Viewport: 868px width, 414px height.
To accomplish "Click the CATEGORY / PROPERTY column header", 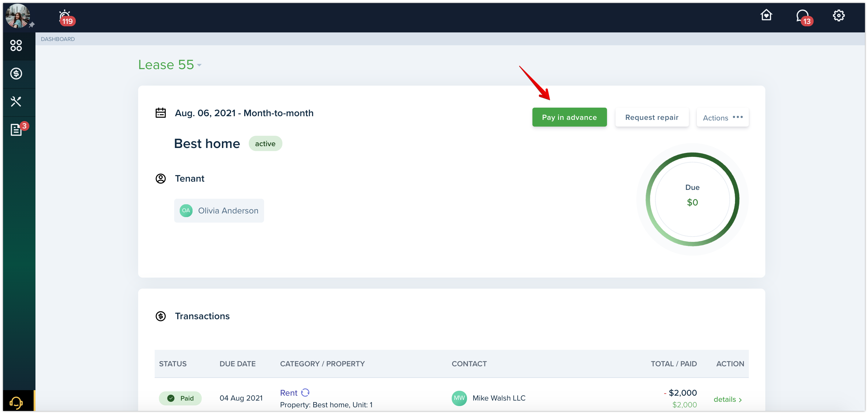I will 322,364.
